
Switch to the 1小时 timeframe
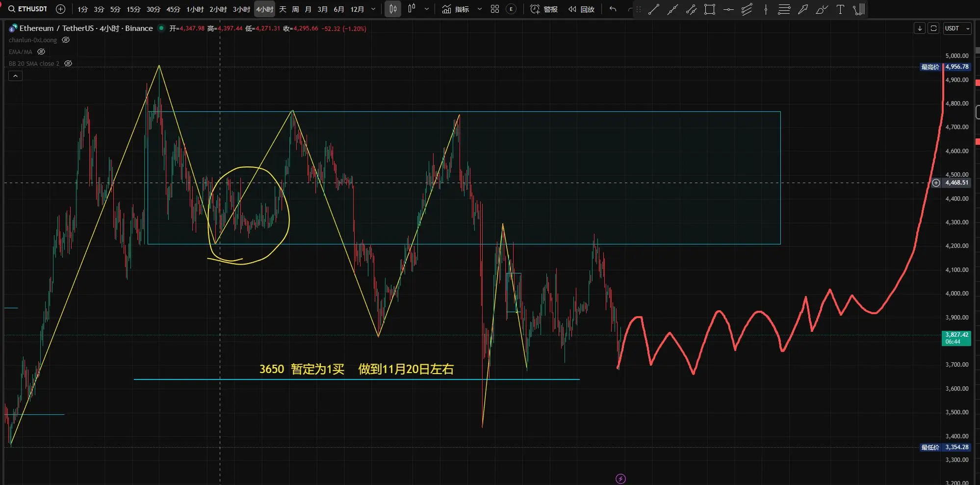(195, 9)
